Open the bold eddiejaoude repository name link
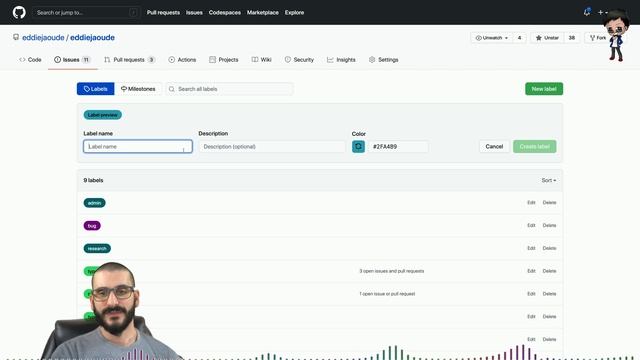This screenshot has height=360, width=640. click(92, 38)
